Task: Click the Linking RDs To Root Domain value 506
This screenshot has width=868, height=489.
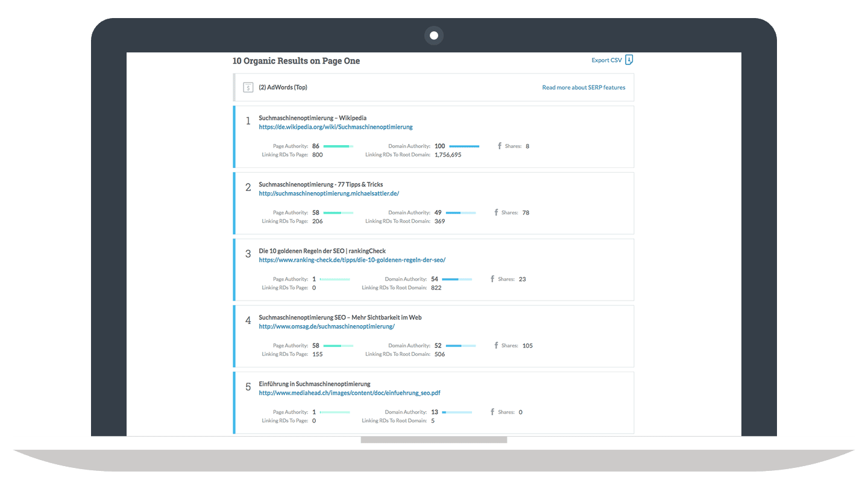Action: (440, 354)
